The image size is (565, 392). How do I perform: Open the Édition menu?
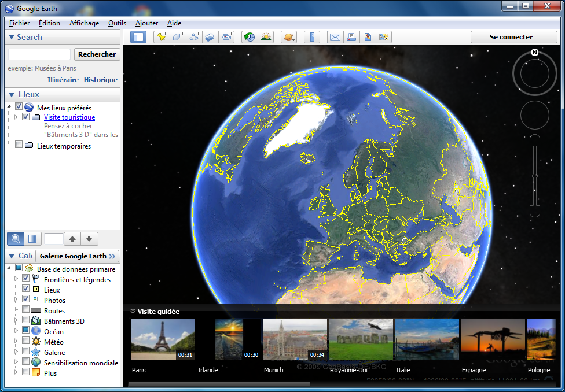(x=49, y=23)
